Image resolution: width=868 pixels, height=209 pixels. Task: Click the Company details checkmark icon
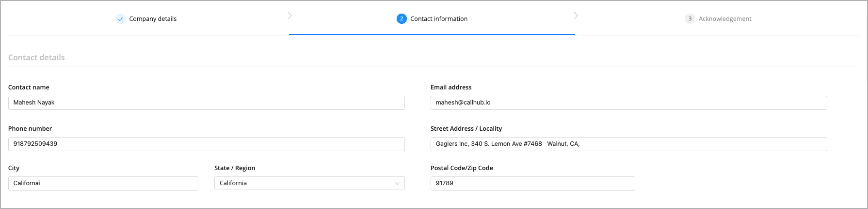pos(120,19)
